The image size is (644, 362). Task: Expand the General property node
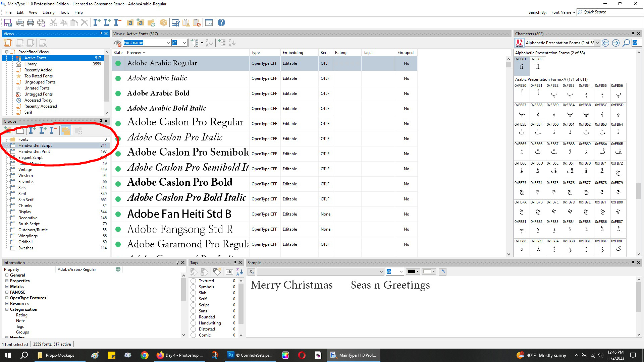pyautogui.click(x=7, y=276)
